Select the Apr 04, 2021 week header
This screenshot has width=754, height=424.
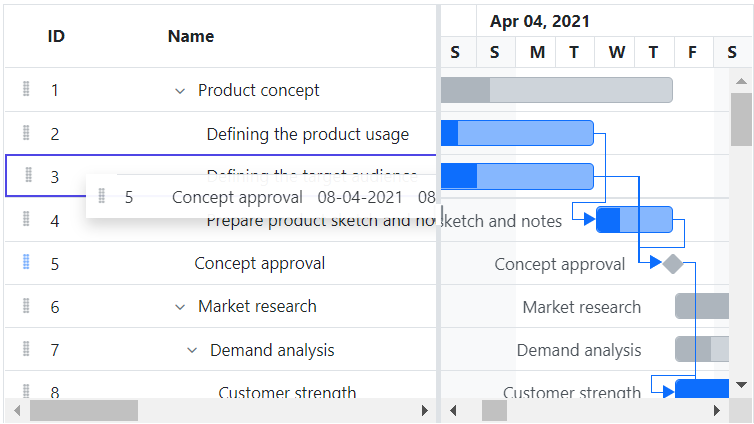pyautogui.click(x=540, y=21)
